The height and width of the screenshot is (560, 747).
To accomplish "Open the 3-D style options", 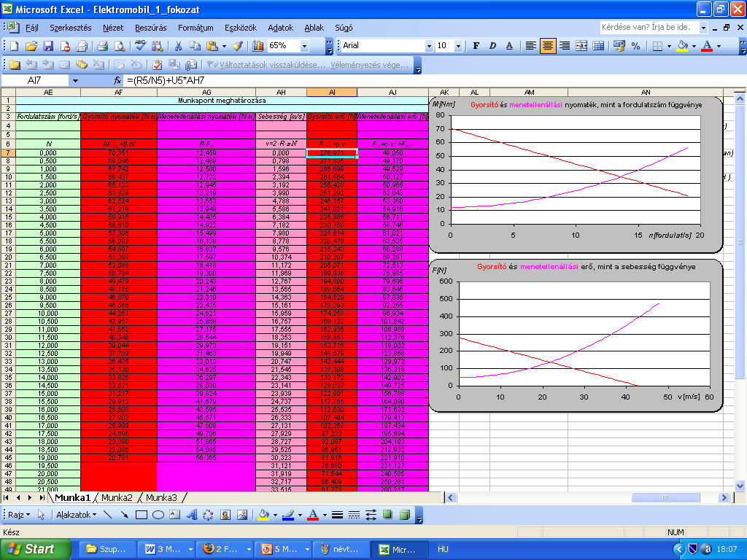I will pyautogui.click(x=404, y=515).
